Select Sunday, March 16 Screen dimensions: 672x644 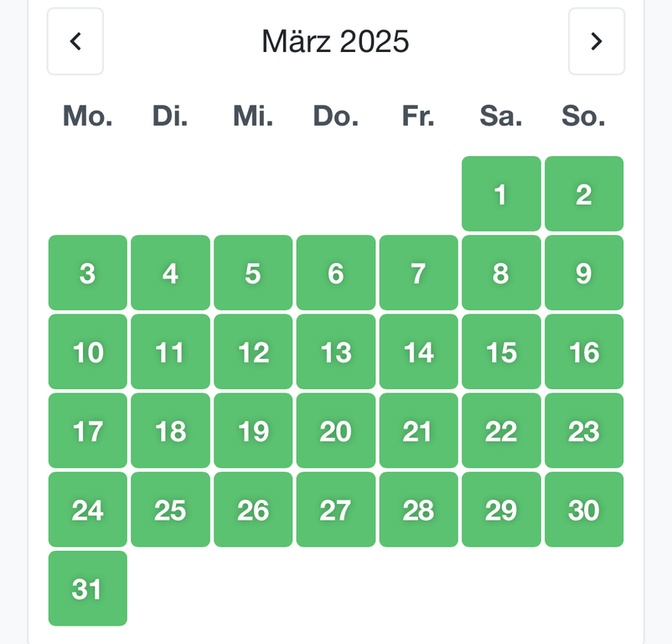pos(584,351)
